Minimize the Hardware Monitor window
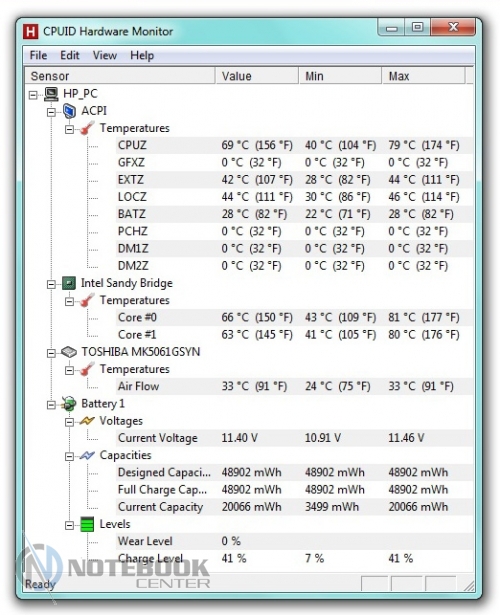Image resolution: width=500 pixels, height=615 pixels. [392, 28]
